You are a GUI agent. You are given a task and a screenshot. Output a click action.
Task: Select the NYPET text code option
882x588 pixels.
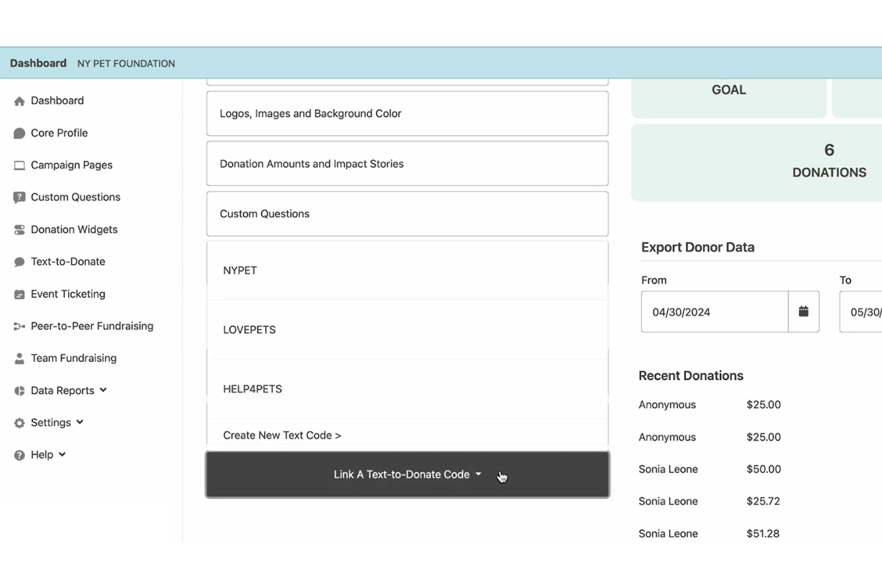tap(407, 270)
